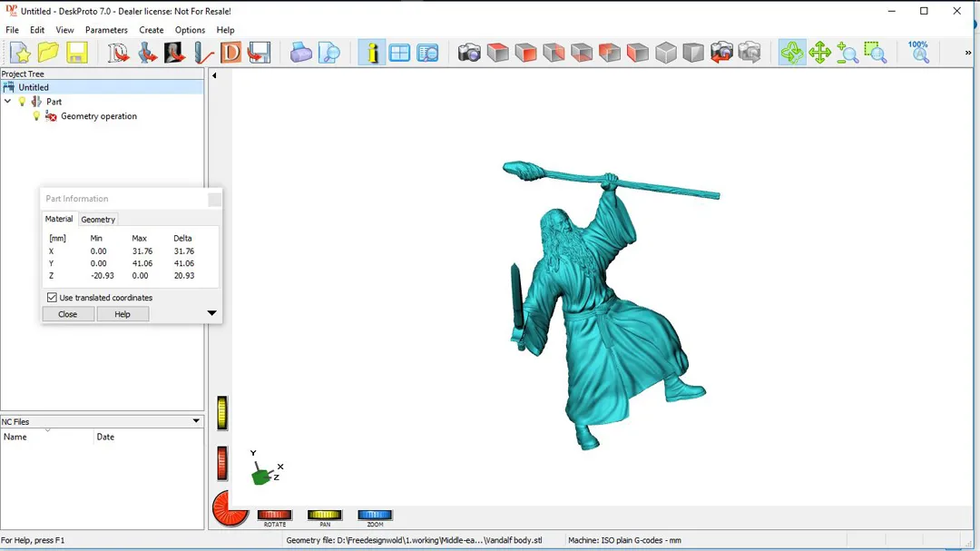Click the New Project star icon
The height and width of the screenshot is (551, 980).
(x=20, y=53)
